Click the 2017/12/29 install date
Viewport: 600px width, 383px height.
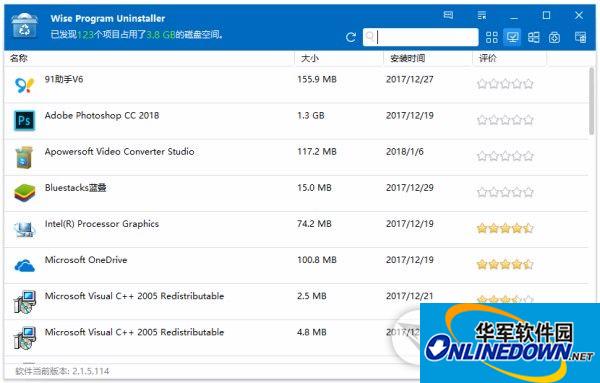click(410, 187)
